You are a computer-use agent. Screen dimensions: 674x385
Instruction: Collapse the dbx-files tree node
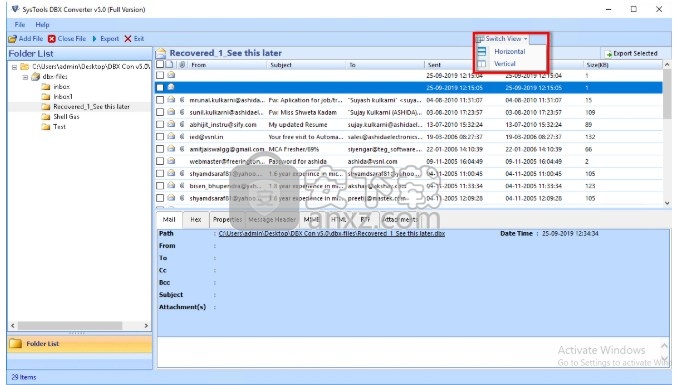coord(25,77)
